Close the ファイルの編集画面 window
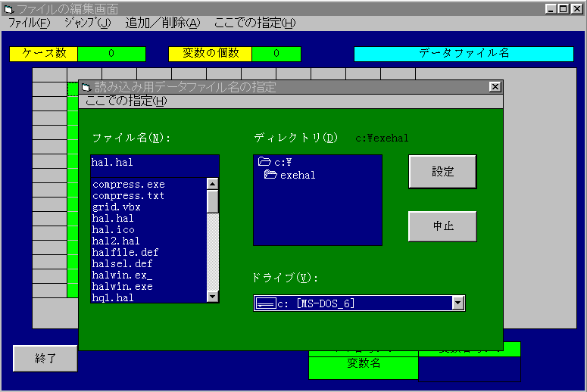The height and width of the screenshot is (392, 587). click(577, 8)
